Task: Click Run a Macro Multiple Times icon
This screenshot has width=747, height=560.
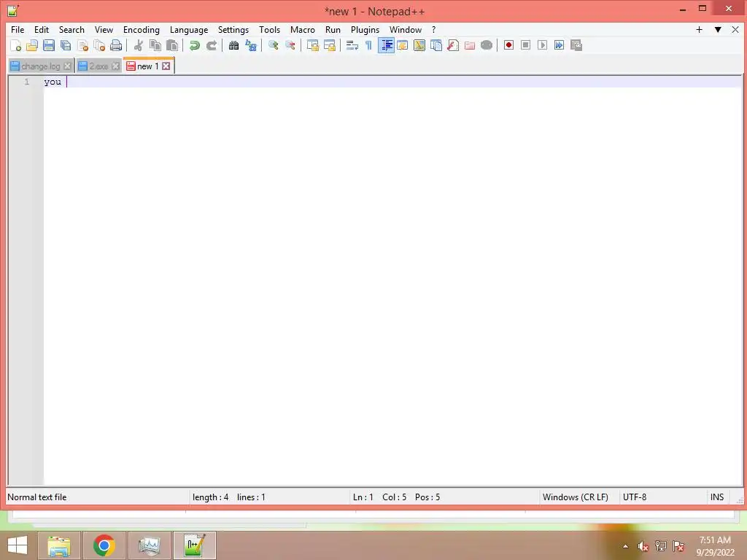Action: [559, 45]
